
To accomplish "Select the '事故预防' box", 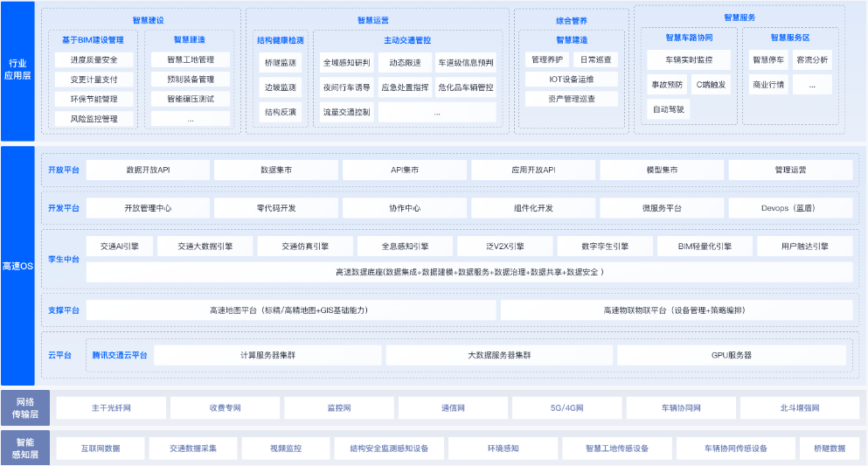I will 666,85.
